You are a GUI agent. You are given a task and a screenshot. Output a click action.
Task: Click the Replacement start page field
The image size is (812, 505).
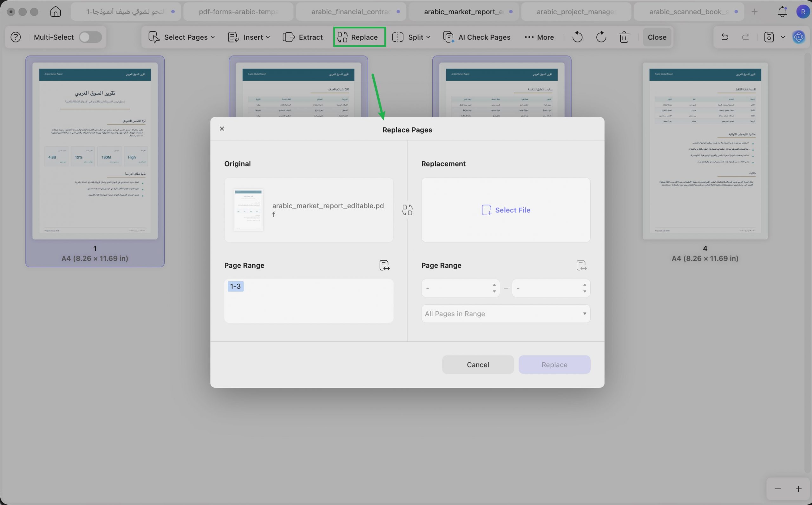[461, 288]
